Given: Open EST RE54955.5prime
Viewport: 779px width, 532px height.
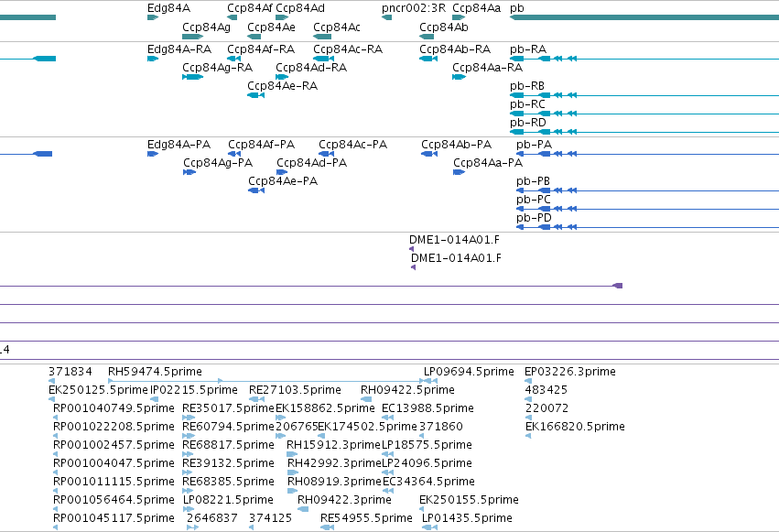Looking at the screenshot, I should 366,518.
